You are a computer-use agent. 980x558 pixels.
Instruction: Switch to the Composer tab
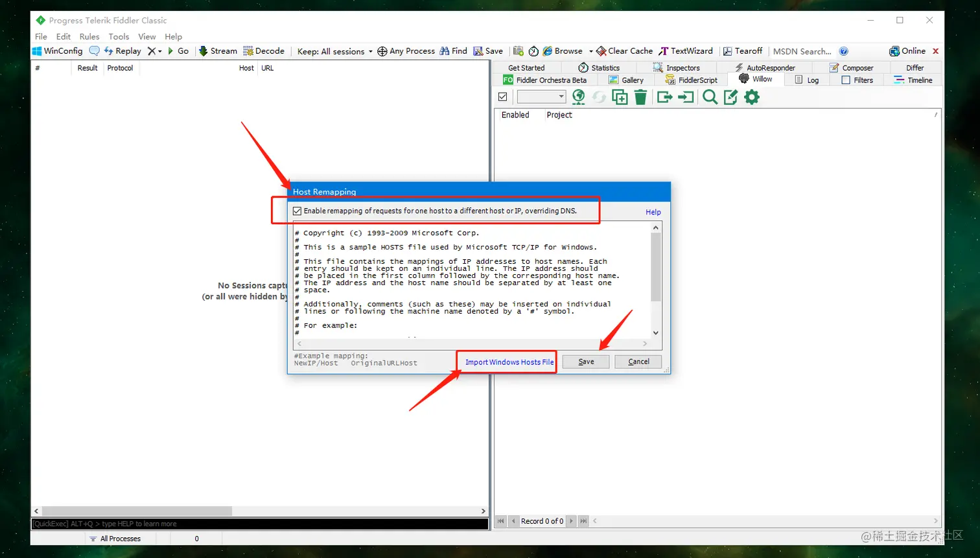[x=851, y=67]
